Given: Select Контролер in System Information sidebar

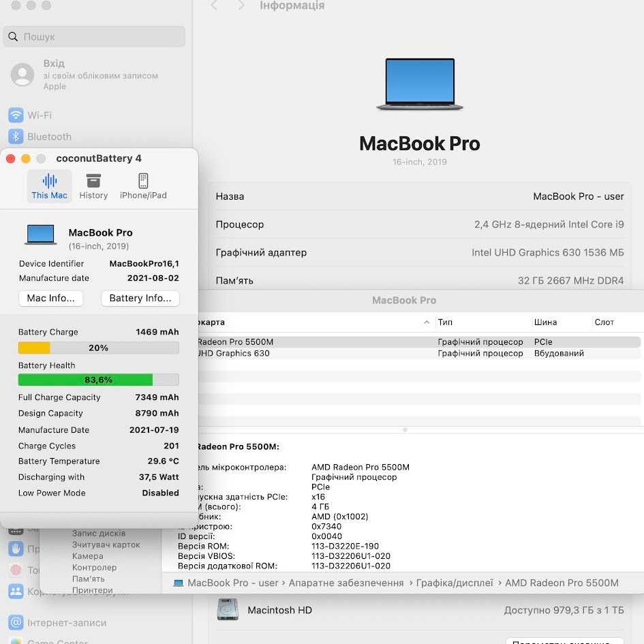Looking at the screenshot, I should click(x=95, y=568).
